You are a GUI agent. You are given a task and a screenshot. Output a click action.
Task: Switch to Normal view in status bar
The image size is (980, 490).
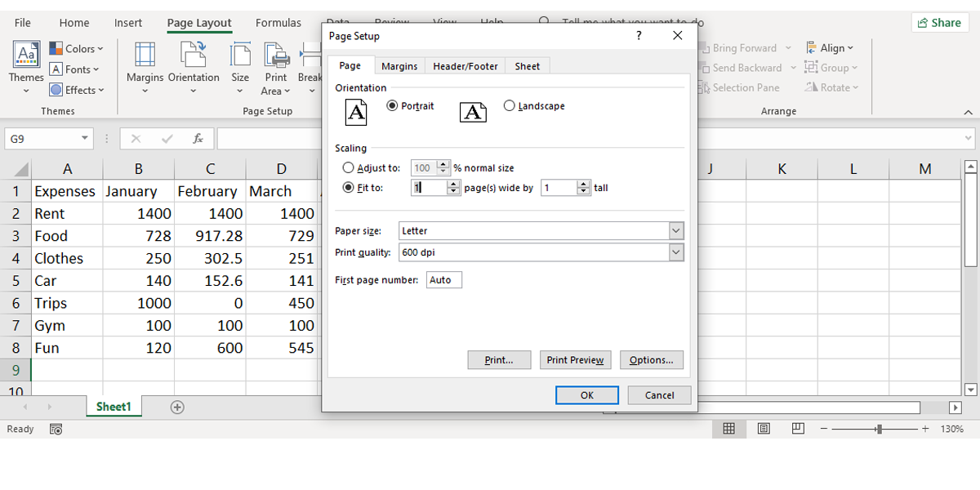click(729, 429)
